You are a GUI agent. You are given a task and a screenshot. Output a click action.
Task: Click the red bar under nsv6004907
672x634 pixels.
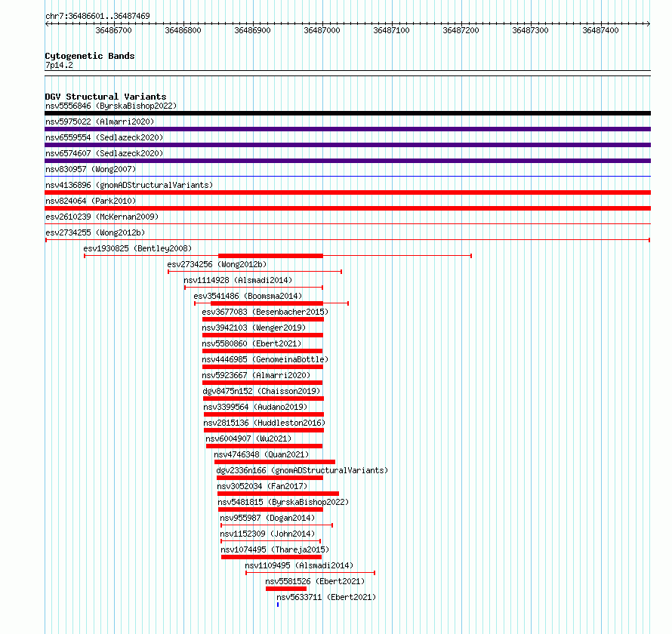(x=264, y=446)
